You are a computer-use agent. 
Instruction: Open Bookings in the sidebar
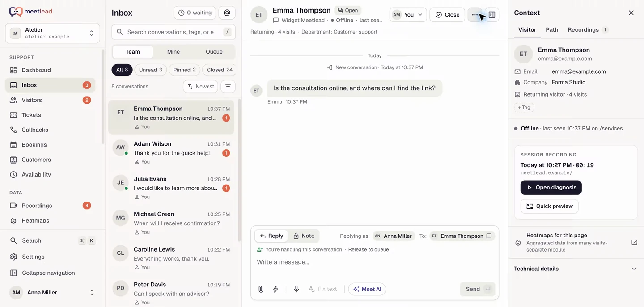[x=50, y=145]
